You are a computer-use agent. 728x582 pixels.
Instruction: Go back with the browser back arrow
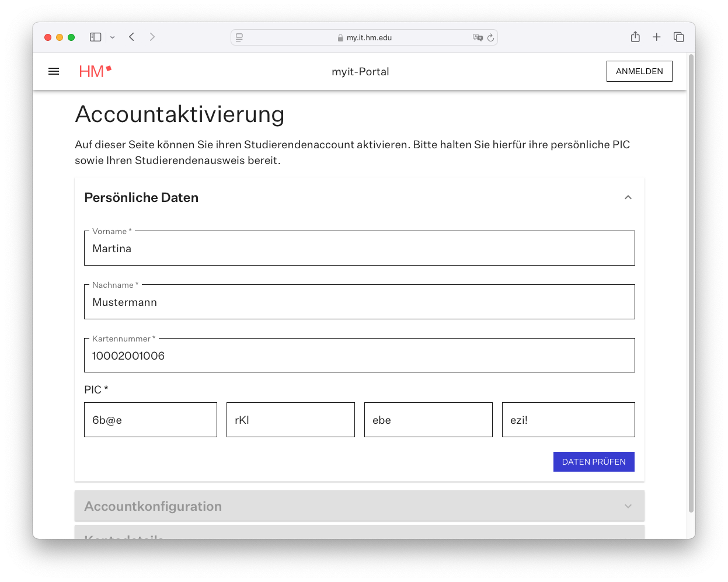coord(132,37)
